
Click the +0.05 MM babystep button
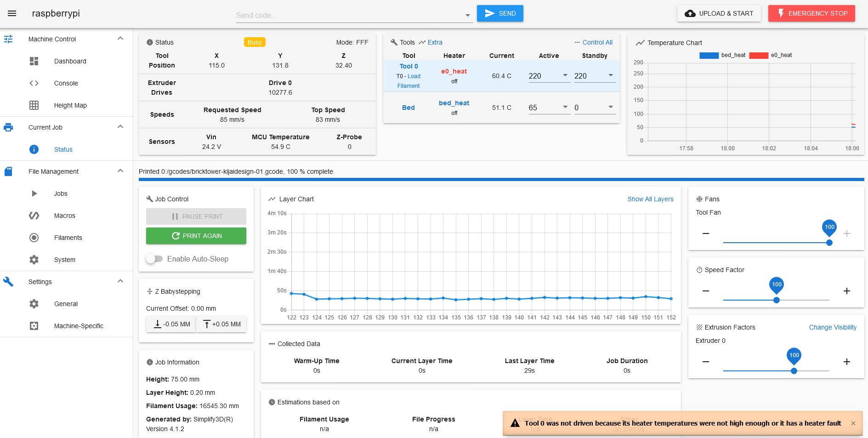click(221, 324)
